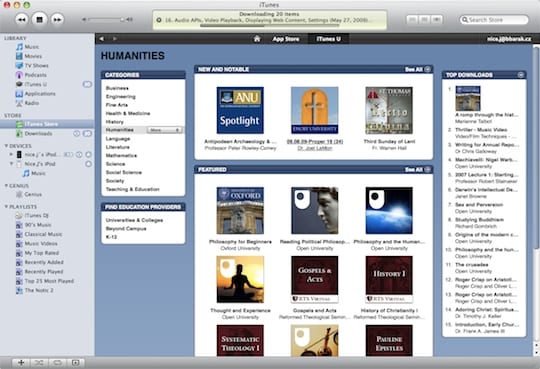Screen dimensions: 540x369
Task: Open the Universities & Colleges link
Action: tap(134, 220)
